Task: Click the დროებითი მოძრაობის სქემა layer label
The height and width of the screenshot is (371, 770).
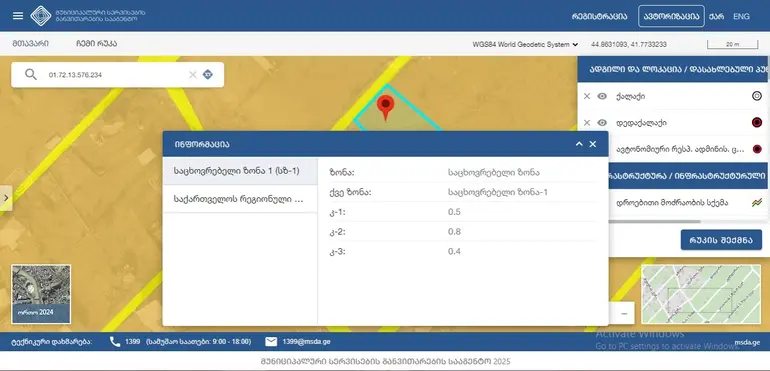Action: [x=672, y=202]
